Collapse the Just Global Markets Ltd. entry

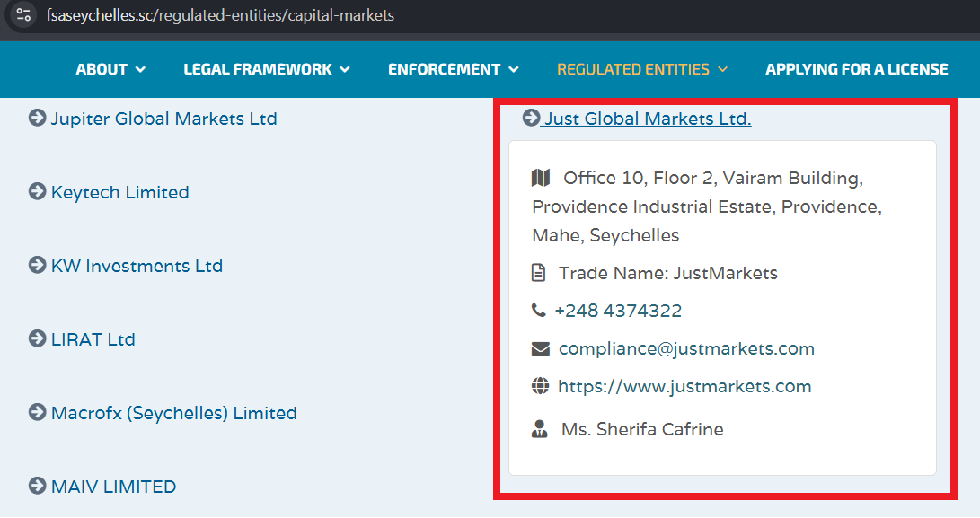pos(647,119)
